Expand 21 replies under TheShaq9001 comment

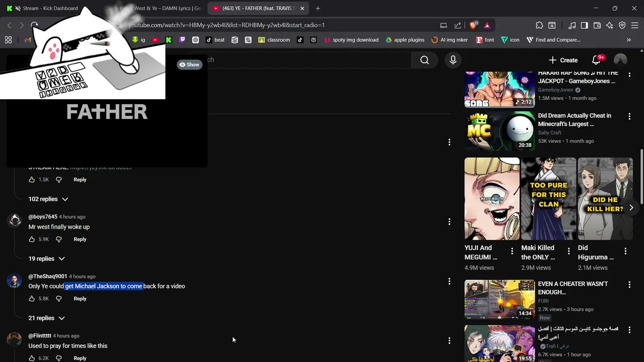47,318
